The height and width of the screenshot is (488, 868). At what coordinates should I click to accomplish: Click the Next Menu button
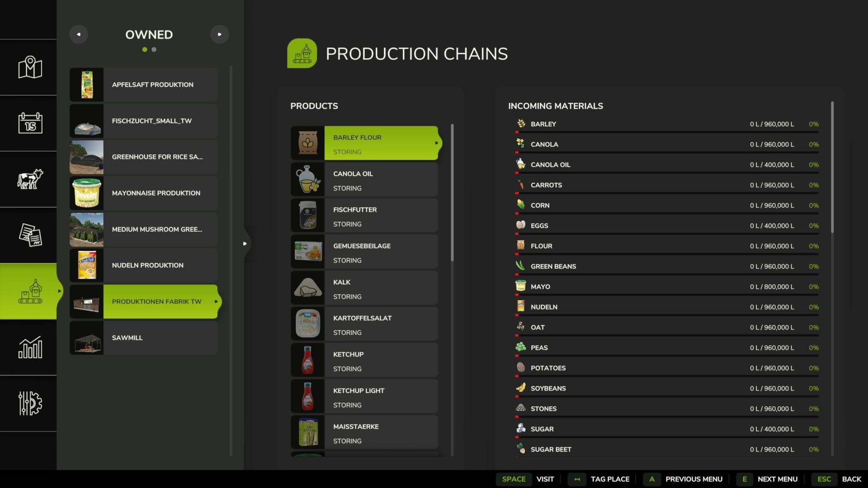[767, 479]
